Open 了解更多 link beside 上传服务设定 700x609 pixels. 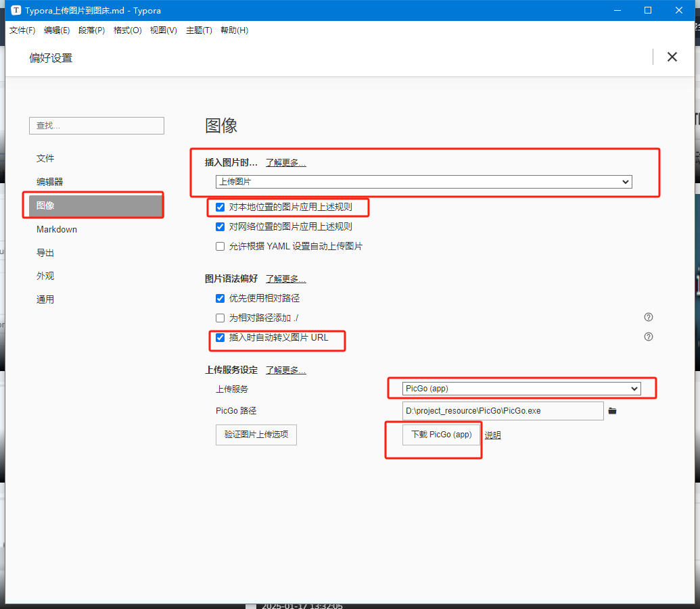[285, 370]
